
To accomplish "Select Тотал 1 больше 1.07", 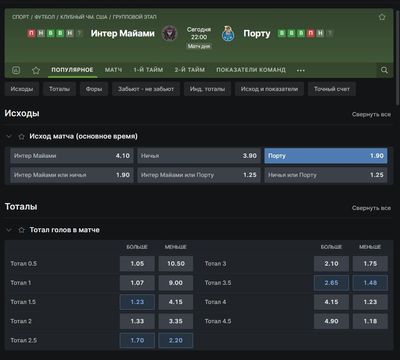I will 137,283.
